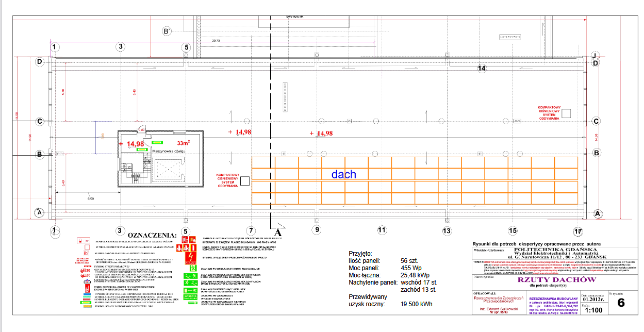Screen dimensions: 644x332
Task: Click the axis marker circle labeled J
Action: tap(594, 56)
